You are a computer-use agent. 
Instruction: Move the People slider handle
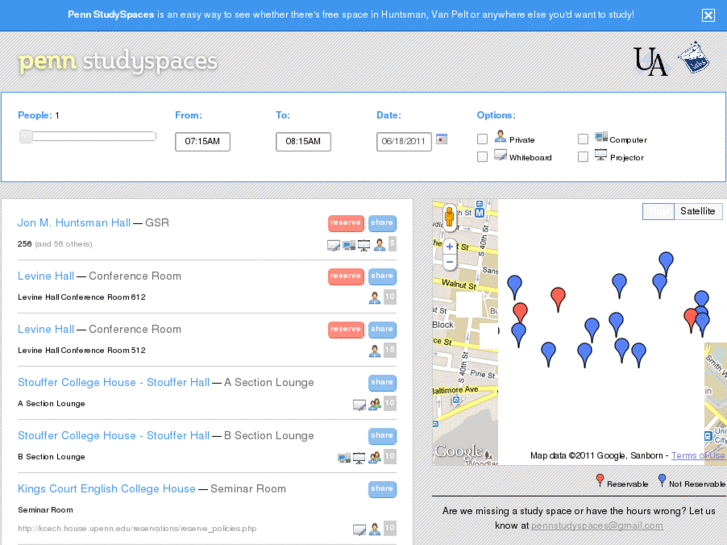tap(26, 136)
